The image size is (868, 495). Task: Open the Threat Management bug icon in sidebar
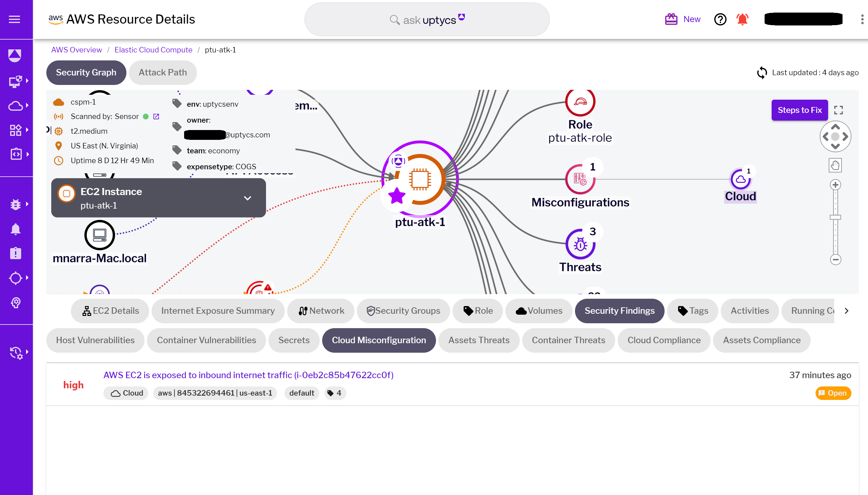16,204
